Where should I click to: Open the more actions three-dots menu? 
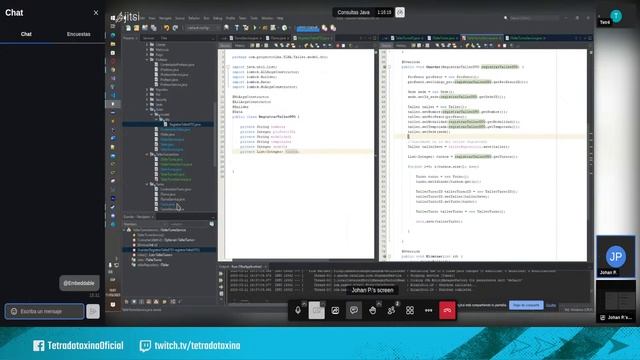tap(429, 311)
